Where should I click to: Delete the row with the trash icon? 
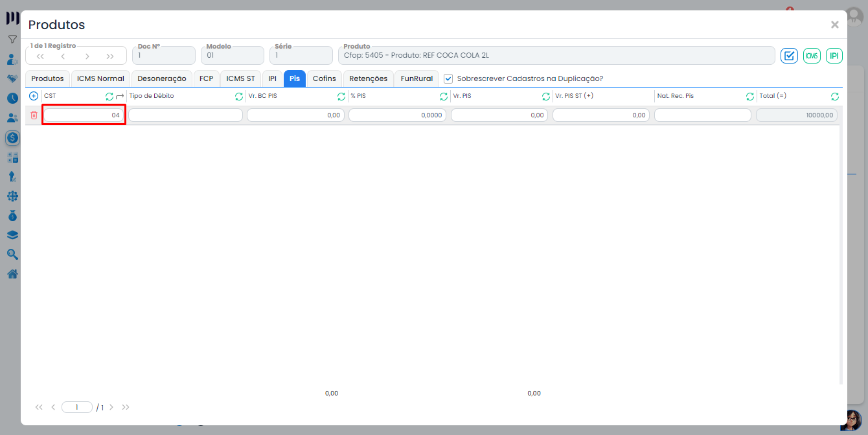[34, 115]
